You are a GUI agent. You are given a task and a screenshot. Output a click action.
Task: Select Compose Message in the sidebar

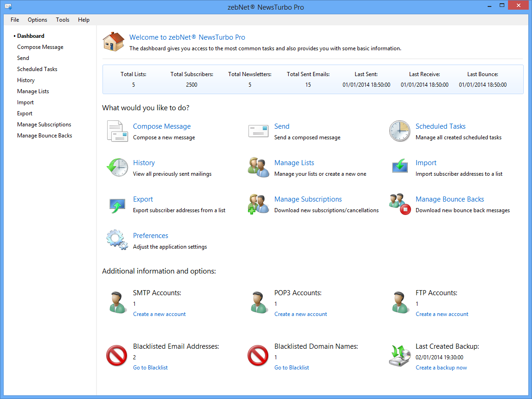click(x=40, y=47)
